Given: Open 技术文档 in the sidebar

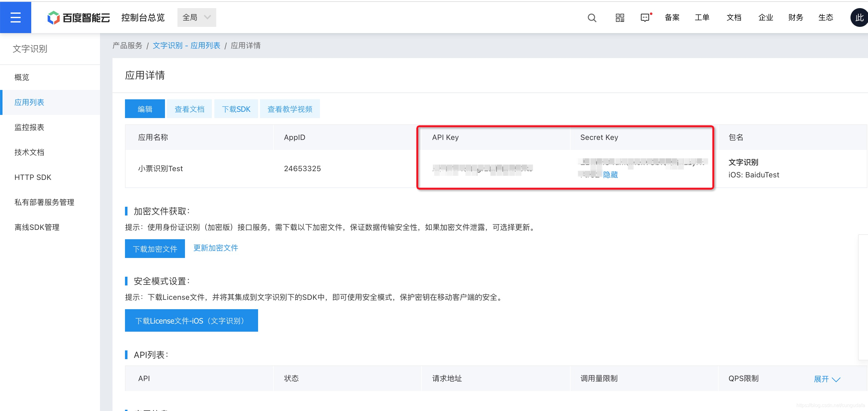Looking at the screenshot, I should [29, 152].
